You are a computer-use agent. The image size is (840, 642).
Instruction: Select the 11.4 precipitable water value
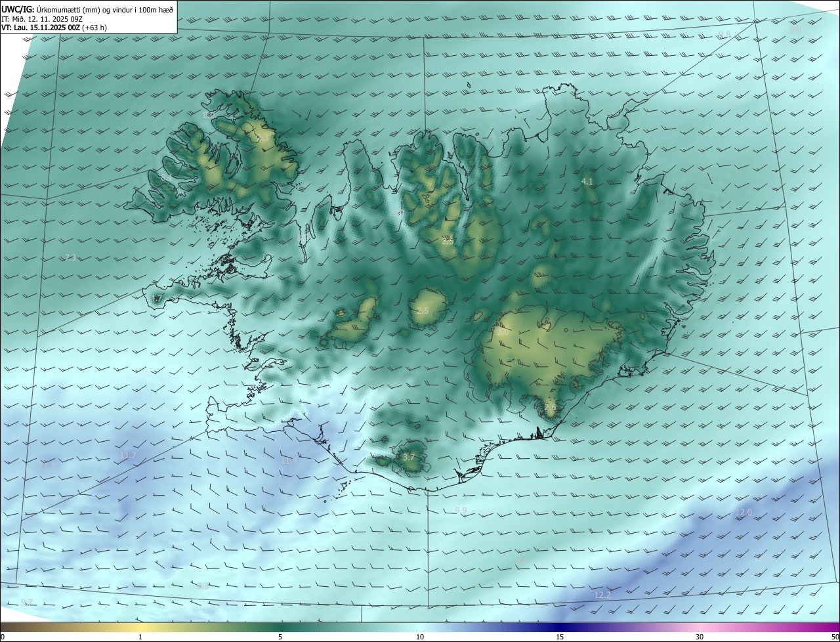point(289,461)
